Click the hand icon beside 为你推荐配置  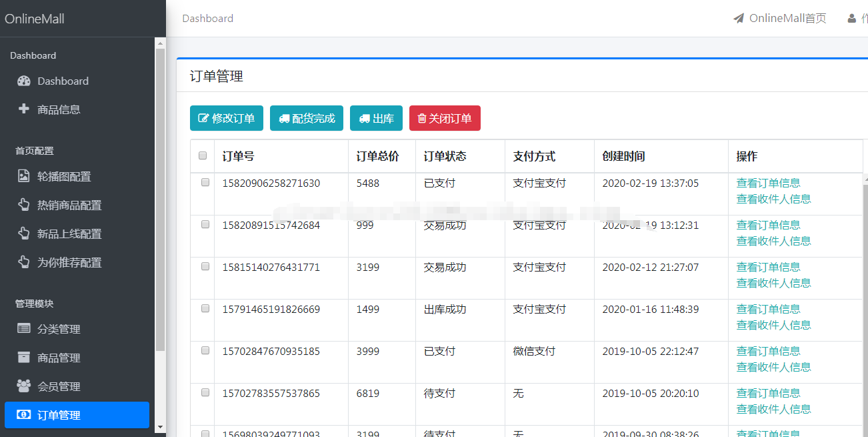click(24, 262)
